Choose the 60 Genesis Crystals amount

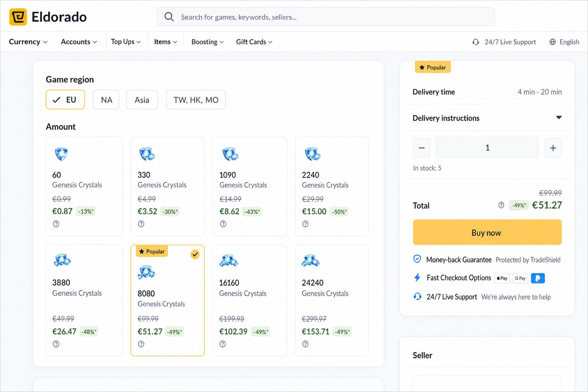(x=84, y=186)
